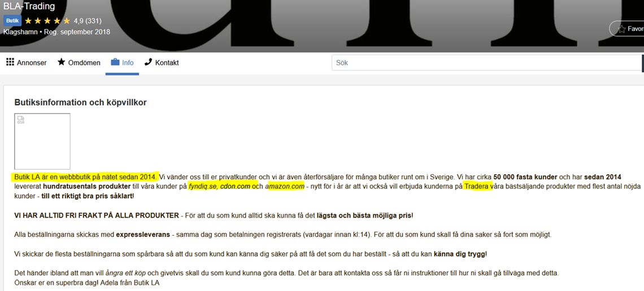Select the Info tab
The image size is (644, 291).
pos(122,63)
